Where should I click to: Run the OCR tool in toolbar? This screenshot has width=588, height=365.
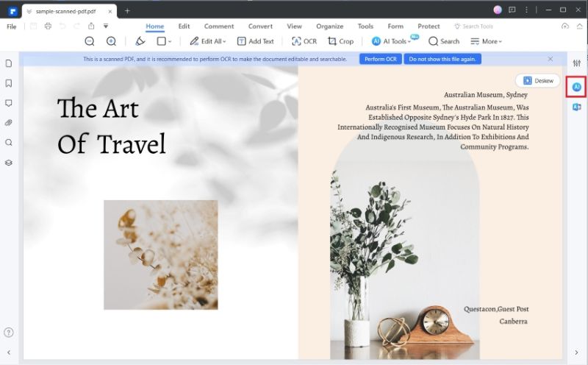[x=304, y=41]
